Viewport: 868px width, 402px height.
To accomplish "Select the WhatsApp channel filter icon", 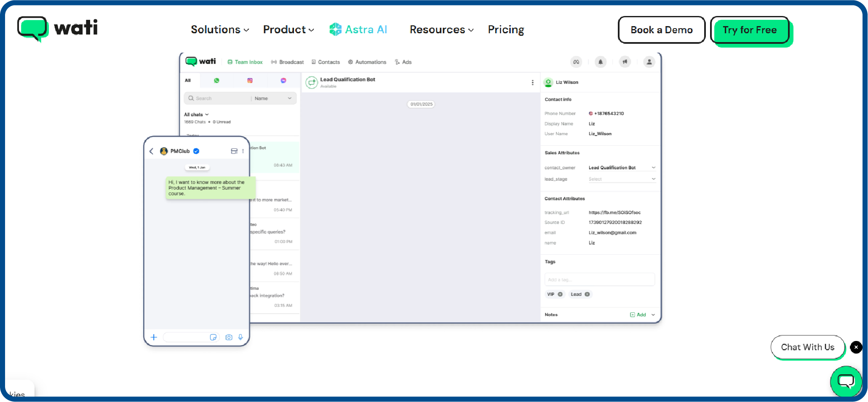I will coord(216,80).
